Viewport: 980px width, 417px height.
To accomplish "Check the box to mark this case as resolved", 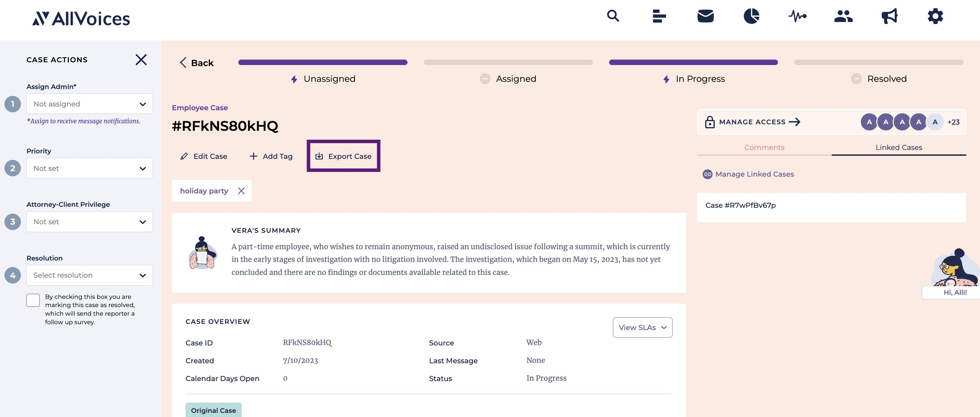I will point(33,300).
